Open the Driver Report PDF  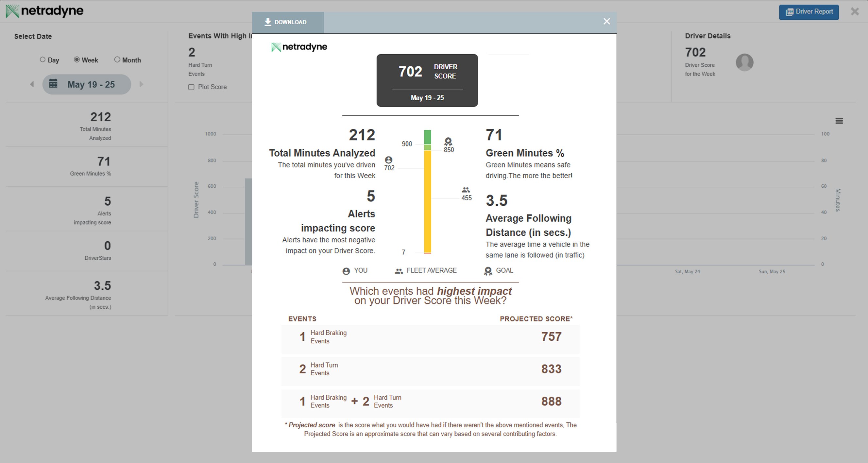coord(808,12)
